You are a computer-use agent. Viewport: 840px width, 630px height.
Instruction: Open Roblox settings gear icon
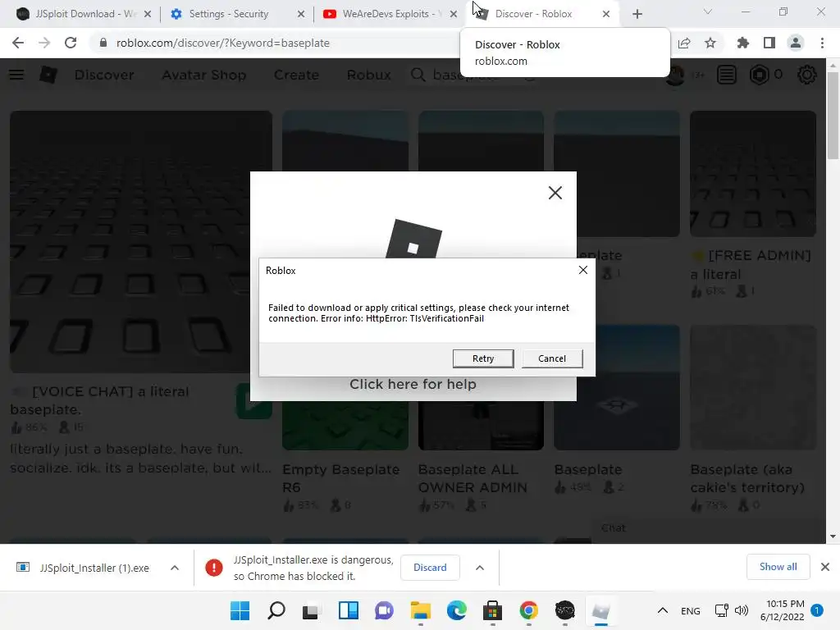[x=807, y=75]
